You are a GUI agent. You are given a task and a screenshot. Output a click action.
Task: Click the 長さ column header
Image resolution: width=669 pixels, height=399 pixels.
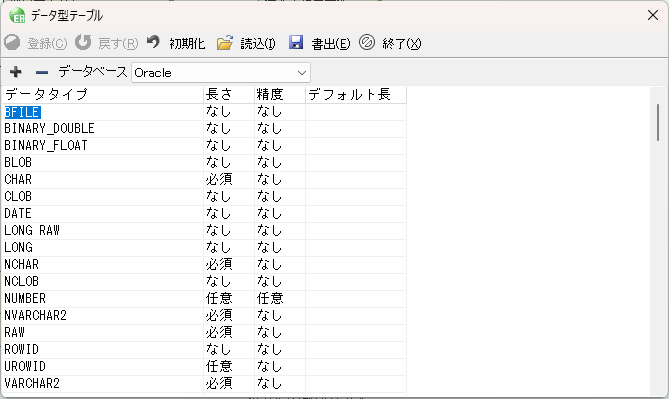pyautogui.click(x=229, y=95)
